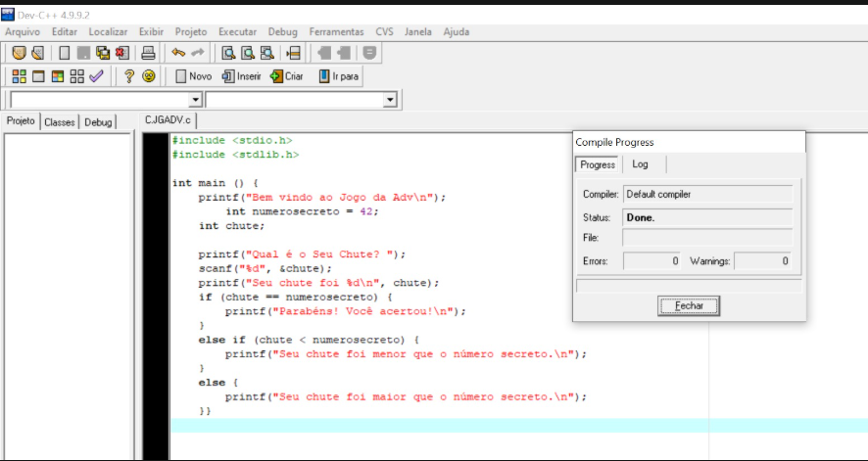Click the greyed project options shield icon

tap(369, 53)
